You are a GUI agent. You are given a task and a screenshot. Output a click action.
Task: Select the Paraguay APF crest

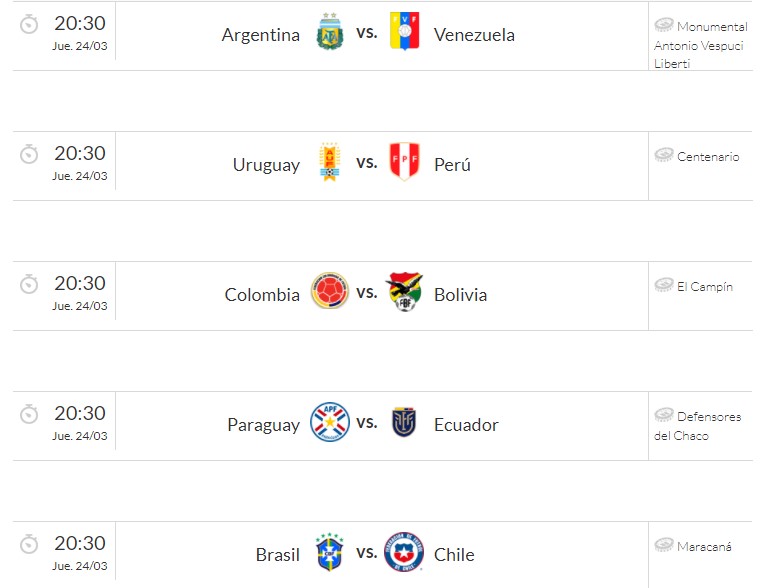329,422
